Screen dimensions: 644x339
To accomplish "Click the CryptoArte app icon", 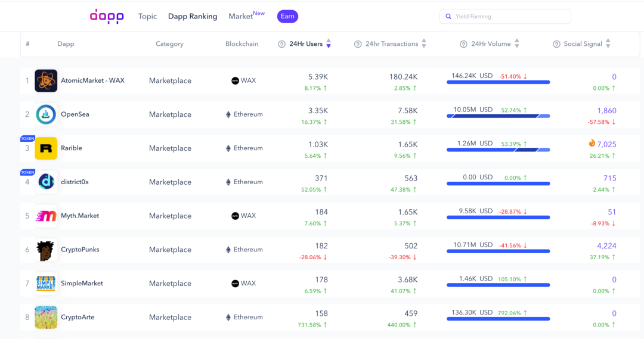I will coord(46,317).
